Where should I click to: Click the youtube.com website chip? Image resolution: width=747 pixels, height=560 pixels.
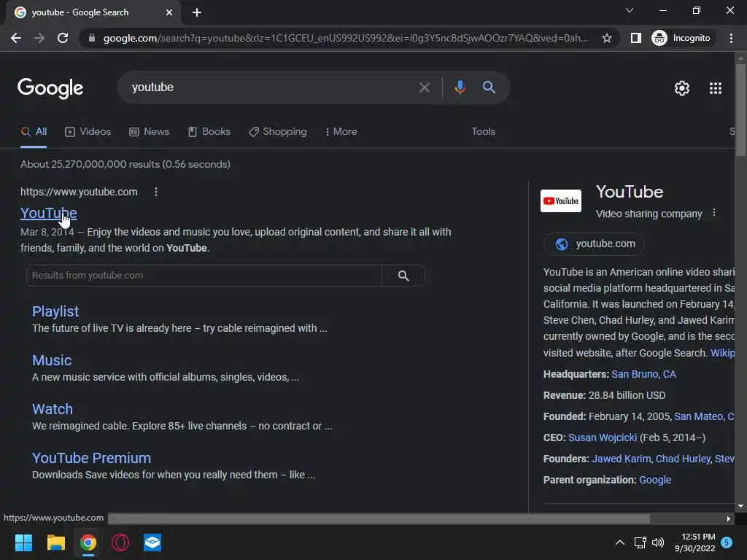click(594, 244)
